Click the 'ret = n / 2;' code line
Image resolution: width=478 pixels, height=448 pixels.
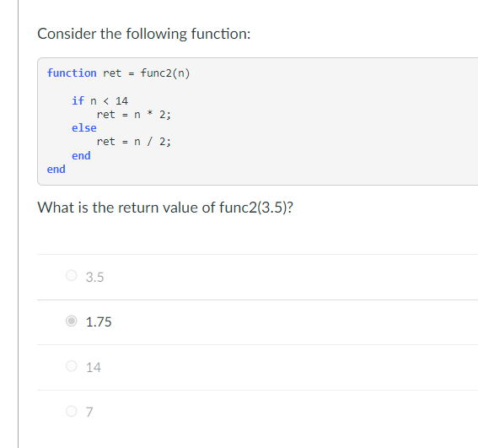[134, 142]
